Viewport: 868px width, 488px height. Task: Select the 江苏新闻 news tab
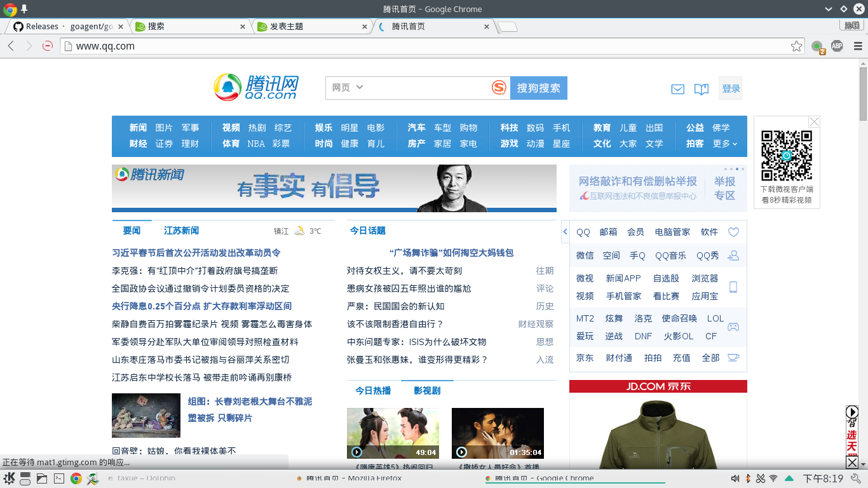(x=181, y=231)
